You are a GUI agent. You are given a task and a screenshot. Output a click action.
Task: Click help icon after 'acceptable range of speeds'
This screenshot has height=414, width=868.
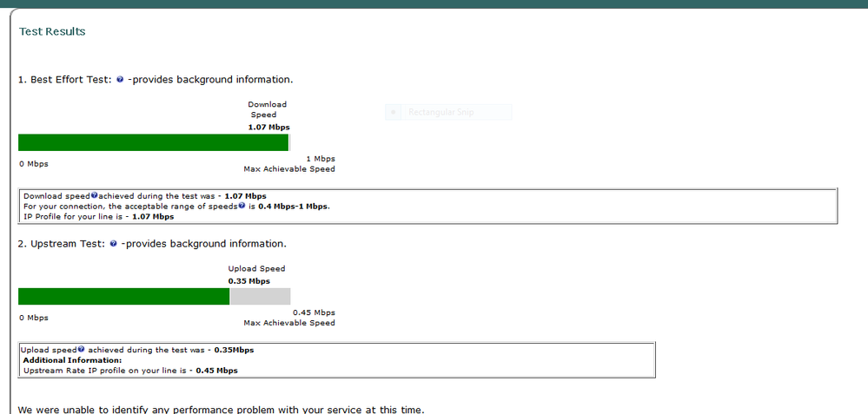click(242, 206)
